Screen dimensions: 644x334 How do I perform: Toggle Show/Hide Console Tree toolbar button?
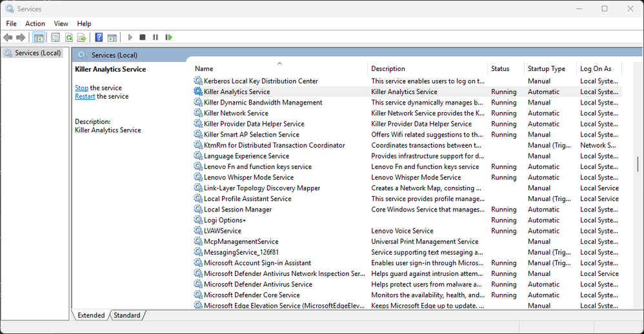39,37
